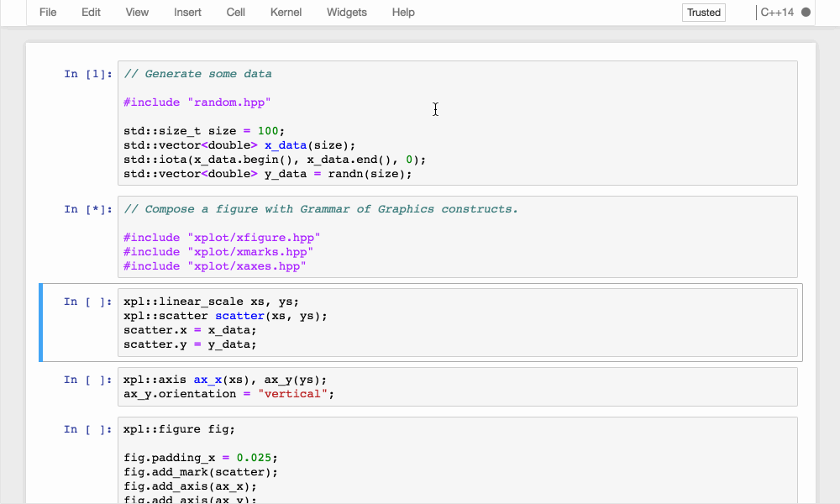Click the Trusted notebook button
The width and height of the screenshot is (840, 504).
point(703,13)
